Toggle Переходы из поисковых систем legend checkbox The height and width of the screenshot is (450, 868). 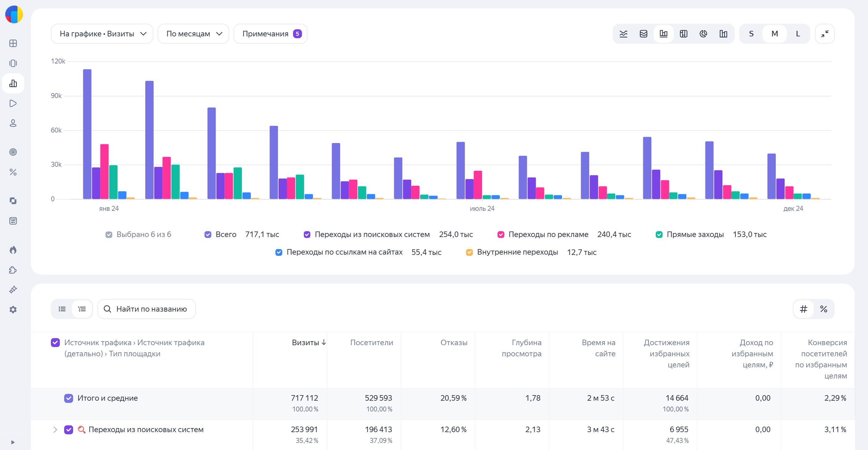pos(307,235)
